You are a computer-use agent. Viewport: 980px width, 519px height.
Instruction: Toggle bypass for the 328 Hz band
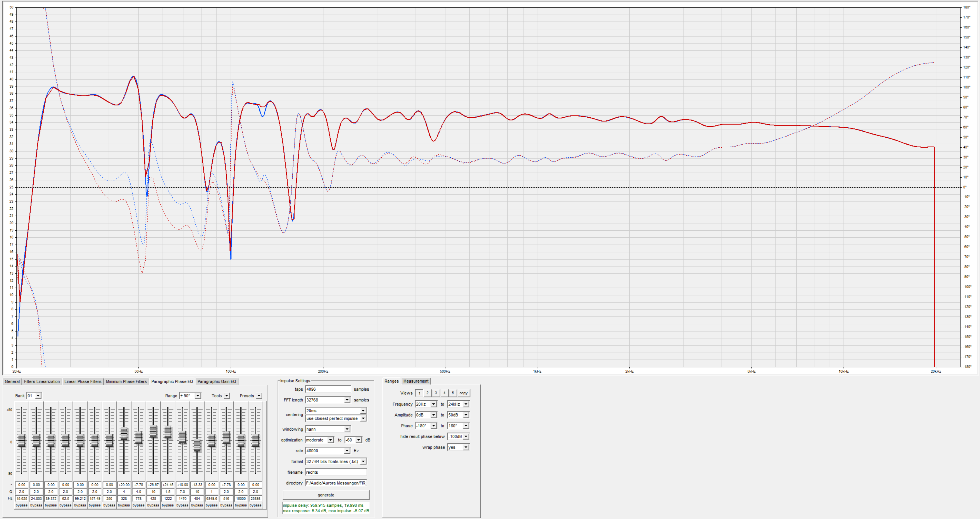124,505
